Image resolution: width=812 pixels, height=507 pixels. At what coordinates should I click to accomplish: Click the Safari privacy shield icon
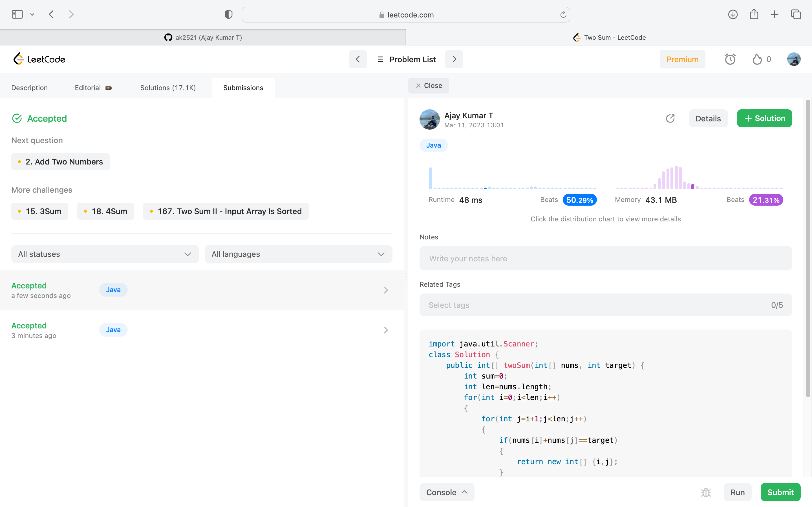(228, 14)
